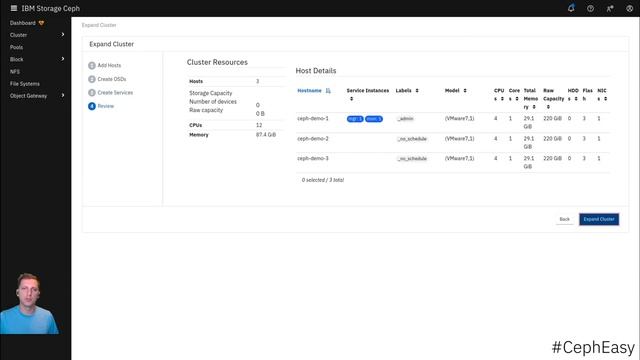Go to the Add Hosts step circle
The image size is (640, 360).
[92, 65]
